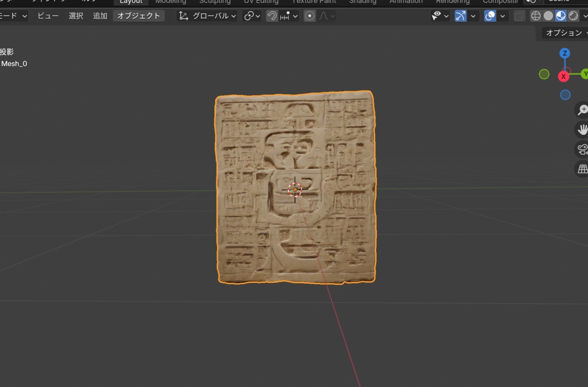Screen dimensions: 588x387
Task: Select the zoom magnifier icon in viewport sidebar
Action: [x=582, y=109]
